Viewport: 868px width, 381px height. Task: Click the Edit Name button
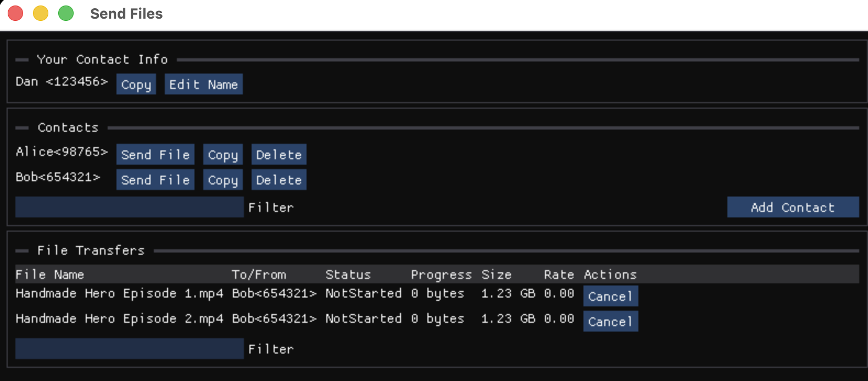(x=203, y=85)
